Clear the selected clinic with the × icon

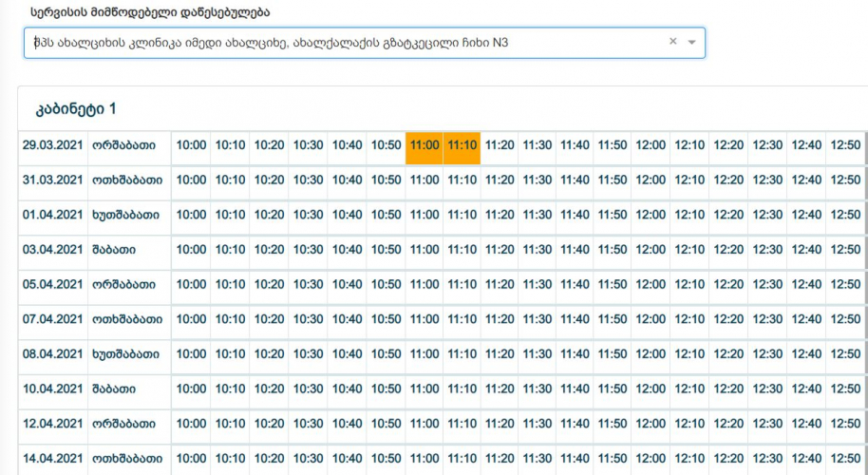[x=672, y=42]
